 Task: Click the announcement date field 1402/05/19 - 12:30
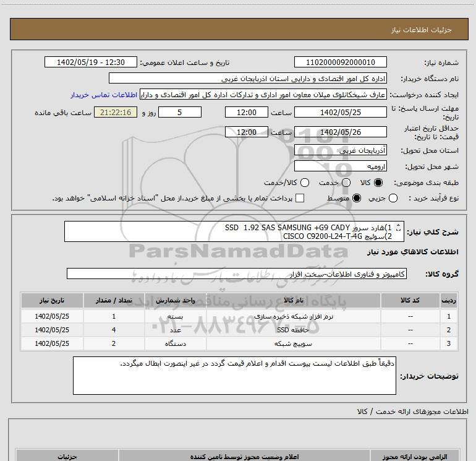click(91, 62)
